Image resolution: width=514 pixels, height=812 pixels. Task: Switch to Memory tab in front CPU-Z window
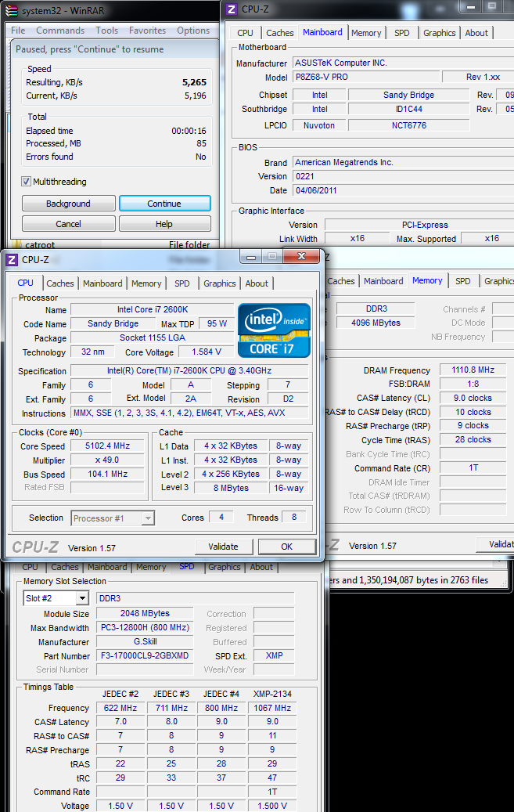[x=146, y=283]
